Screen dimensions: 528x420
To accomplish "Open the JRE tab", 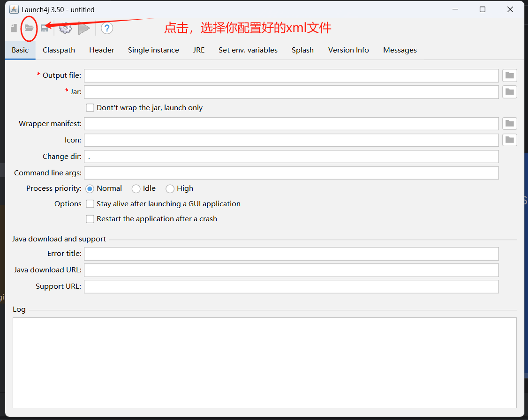I will (199, 50).
